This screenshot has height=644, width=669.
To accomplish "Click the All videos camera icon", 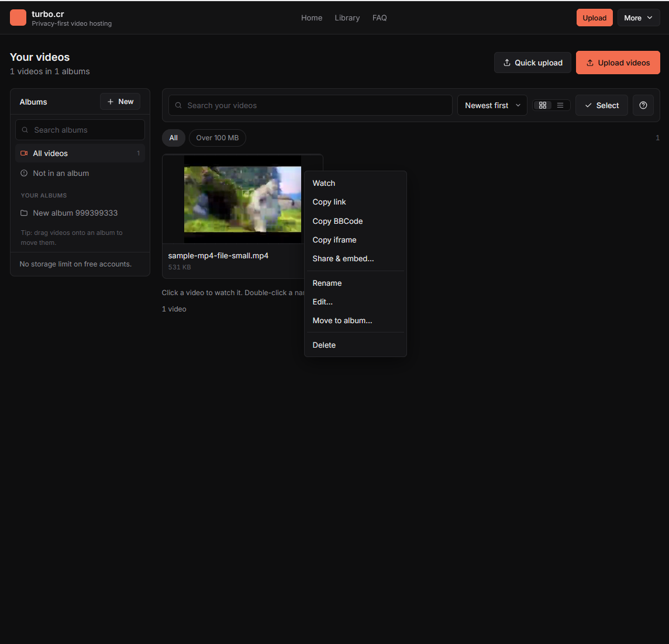I will 25,153.
